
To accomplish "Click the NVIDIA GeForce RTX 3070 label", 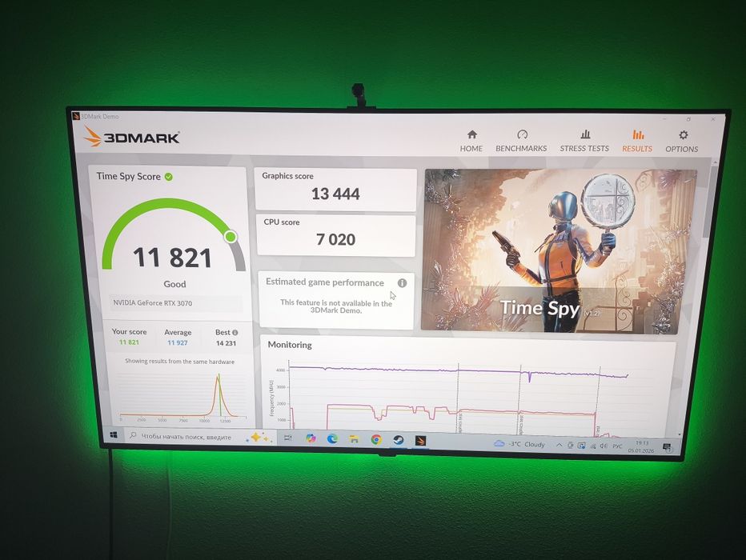I will pos(153,303).
